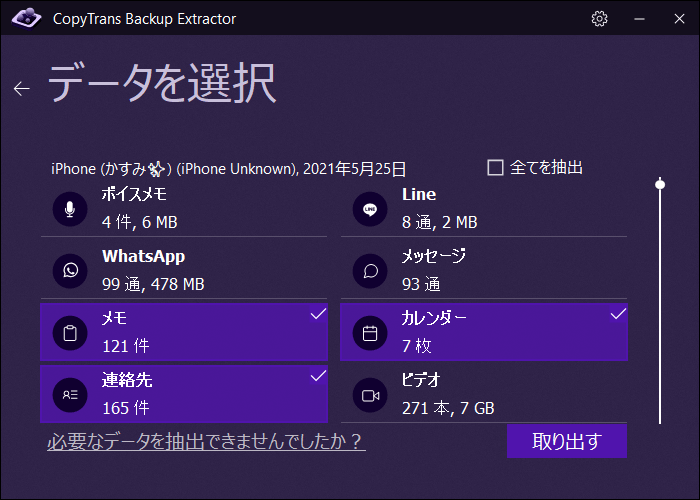The width and height of the screenshot is (700, 500).
Task: Click the カレンダー calendar icon
Action: click(370, 333)
